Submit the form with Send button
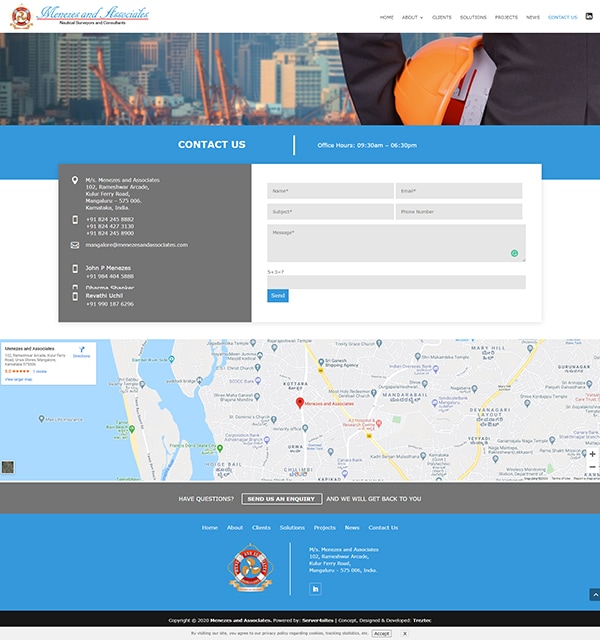This screenshot has width=600, height=640. tap(278, 296)
